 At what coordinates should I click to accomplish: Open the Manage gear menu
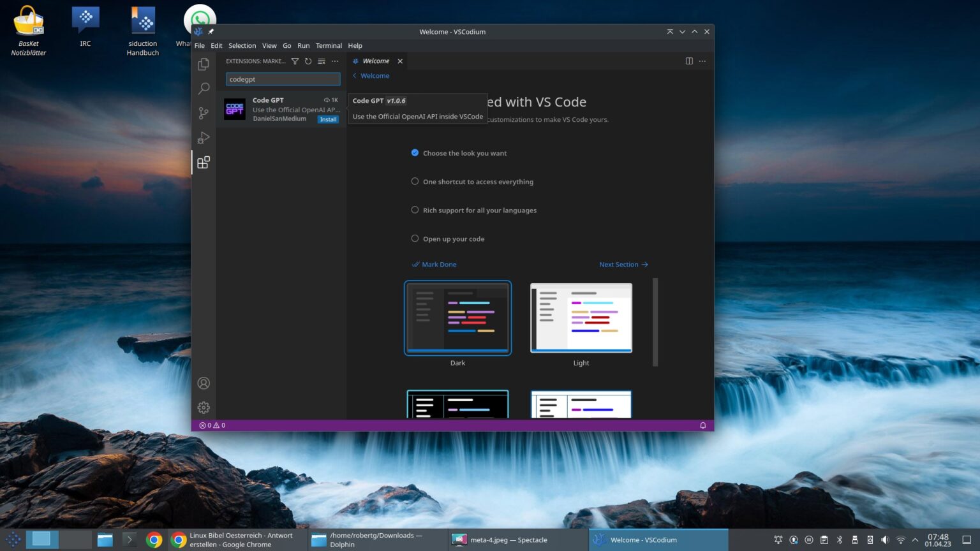point(203,408)
